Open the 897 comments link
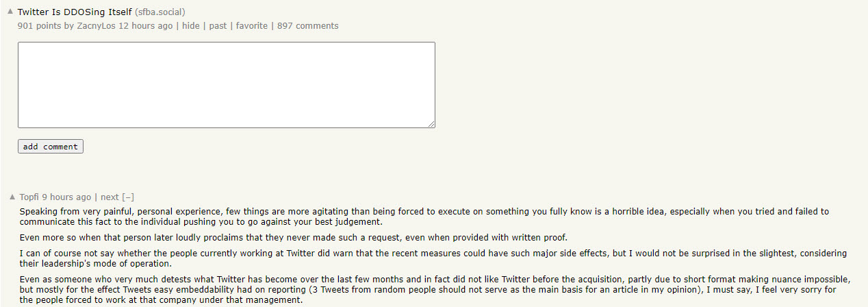Image resolution: width=868 pixels, height=307 pixels. [308, 26]
